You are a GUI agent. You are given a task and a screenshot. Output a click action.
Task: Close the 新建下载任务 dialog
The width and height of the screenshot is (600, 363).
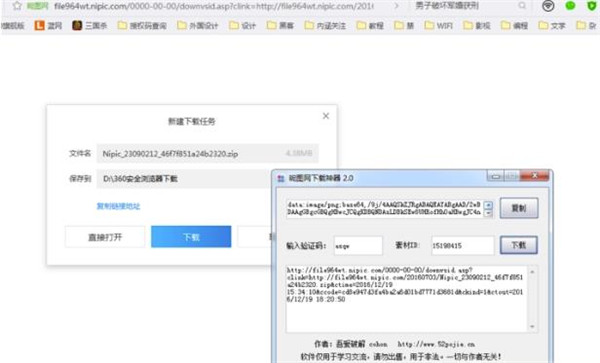326,116
